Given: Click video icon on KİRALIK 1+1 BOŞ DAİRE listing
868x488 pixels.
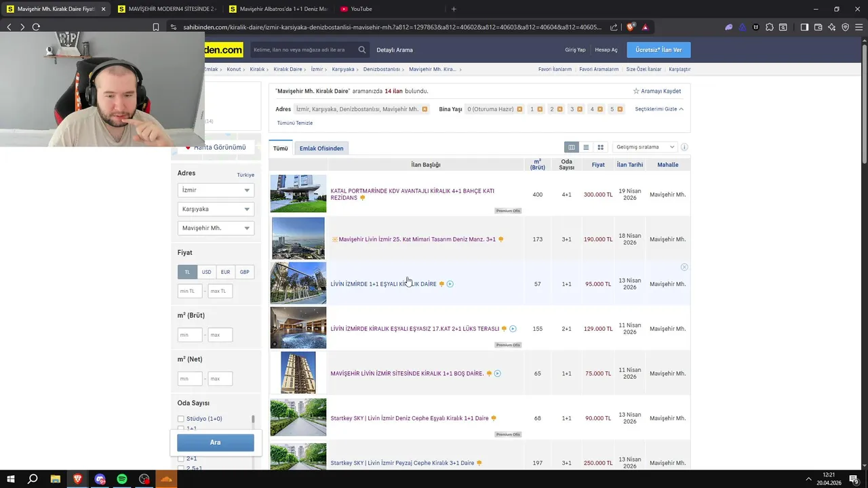Looking at the screenshot, I should click(x=497, y=373).
